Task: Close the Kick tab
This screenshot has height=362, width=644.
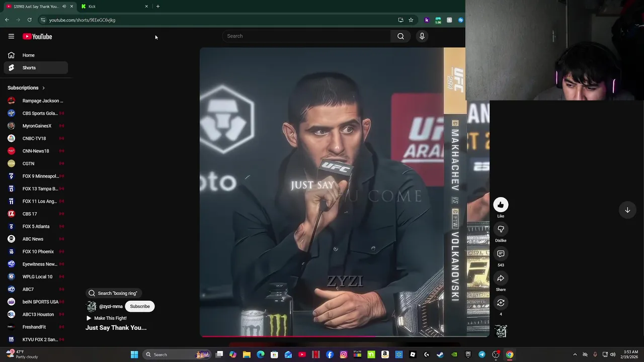Action: coord(146,7)
